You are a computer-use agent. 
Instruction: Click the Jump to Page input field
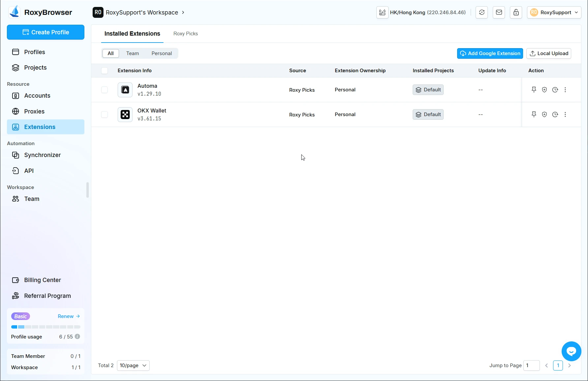(x=531, y=365)
